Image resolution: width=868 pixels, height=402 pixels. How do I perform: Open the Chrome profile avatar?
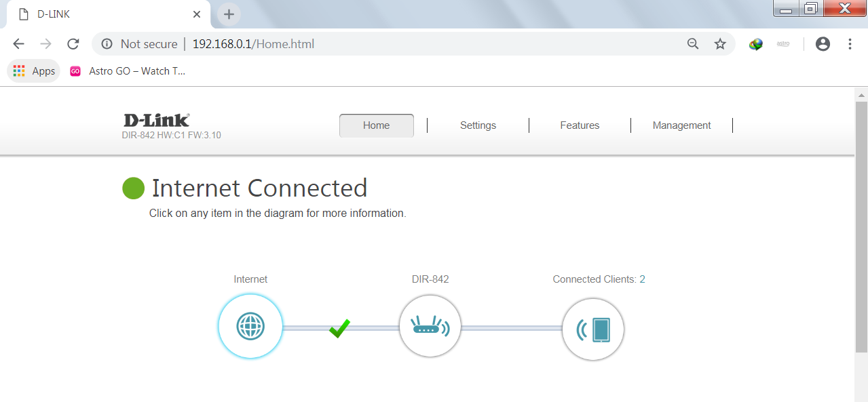click(x=823, y=44)
